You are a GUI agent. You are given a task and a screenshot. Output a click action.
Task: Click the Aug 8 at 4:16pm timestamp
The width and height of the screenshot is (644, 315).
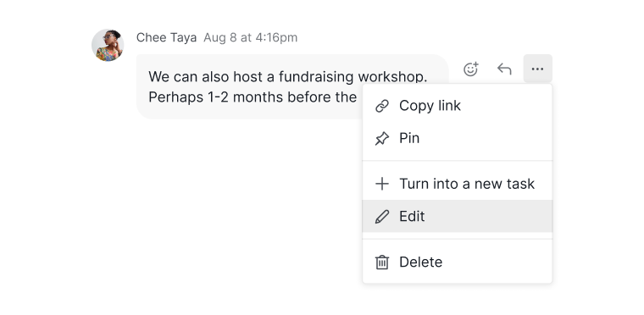[251, 38]
